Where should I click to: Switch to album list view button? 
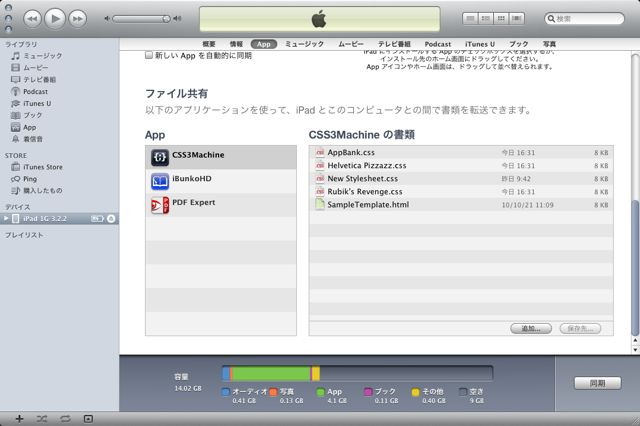pyautogui.click(x=486, y=18)
